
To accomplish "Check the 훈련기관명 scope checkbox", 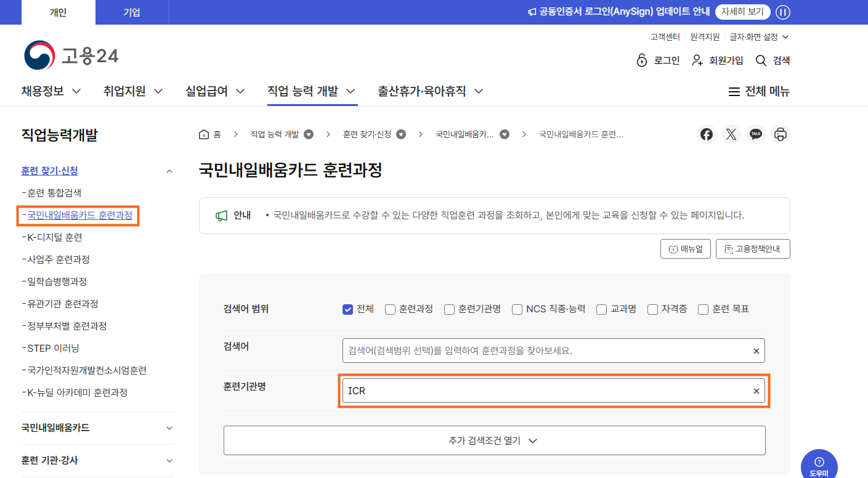I will 449,309.
